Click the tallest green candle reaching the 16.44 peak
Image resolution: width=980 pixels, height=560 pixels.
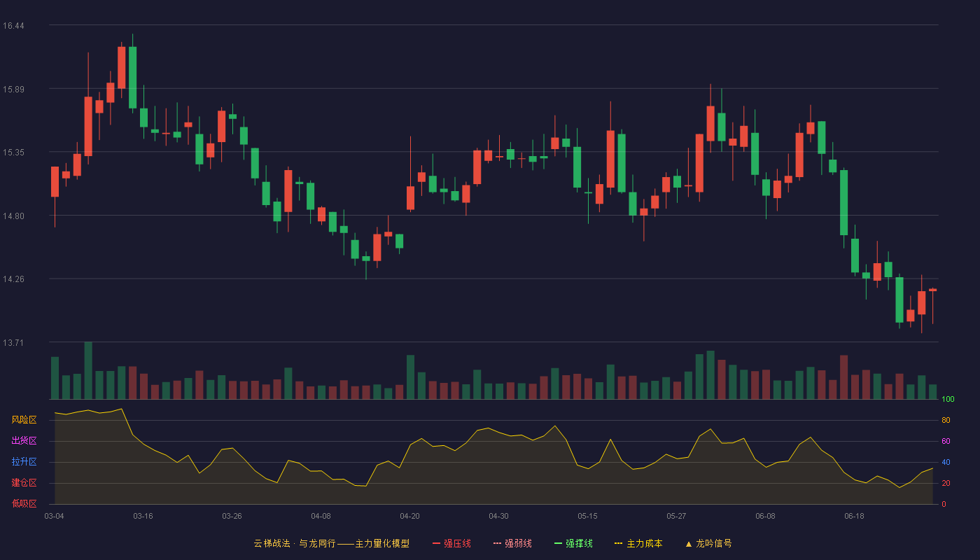point(133,77)
